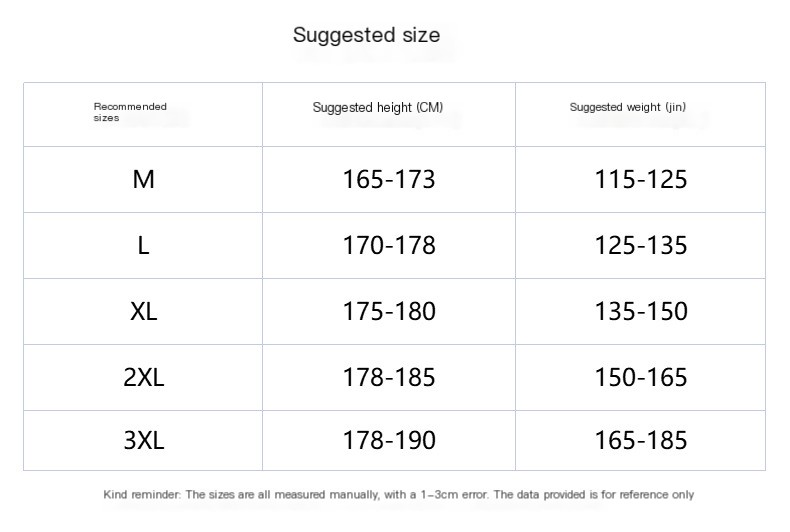Select the L size cell

[144, 245]
